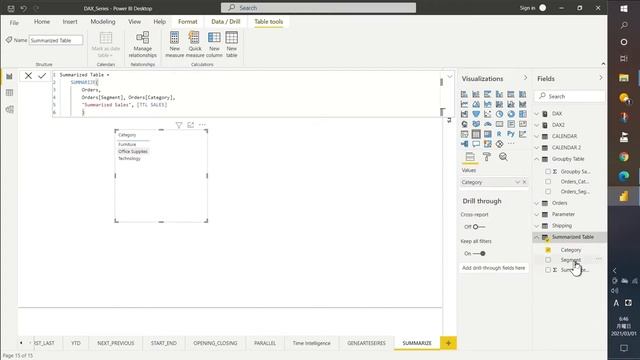This screenshot has height=360, width=640.
Task: Select the Python visual icon
Action: 511,134
